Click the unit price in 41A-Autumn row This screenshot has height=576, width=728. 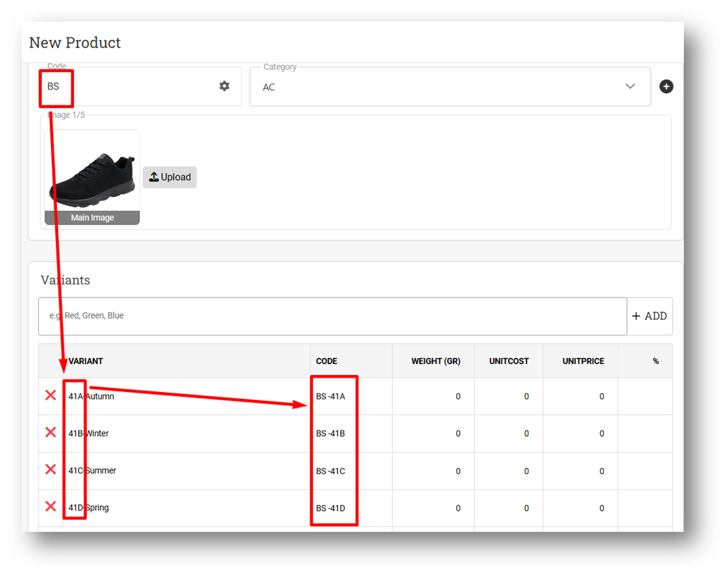(602, 396)
